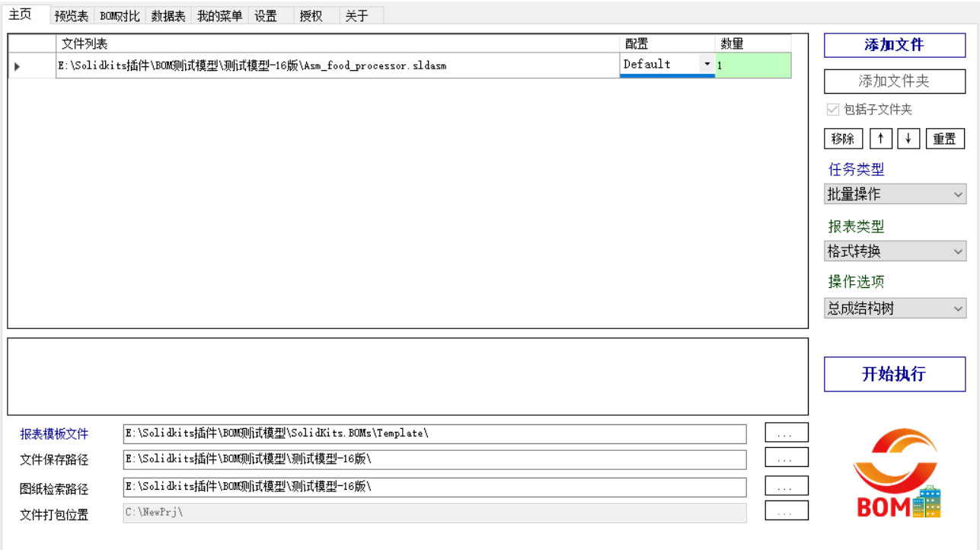Screen dimensions: 980x550
Task: Click the 添加文件 button
Action: [894, 45]
